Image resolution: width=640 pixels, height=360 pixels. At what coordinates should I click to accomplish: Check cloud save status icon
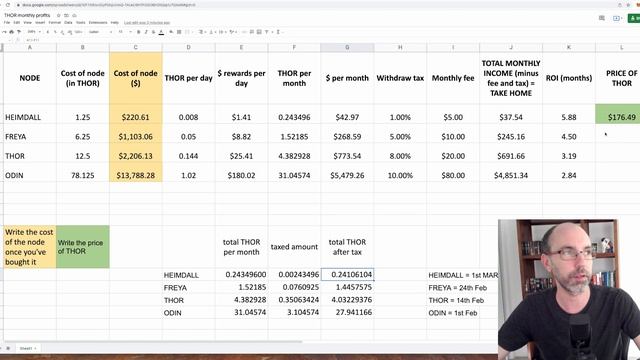(74, 15)
